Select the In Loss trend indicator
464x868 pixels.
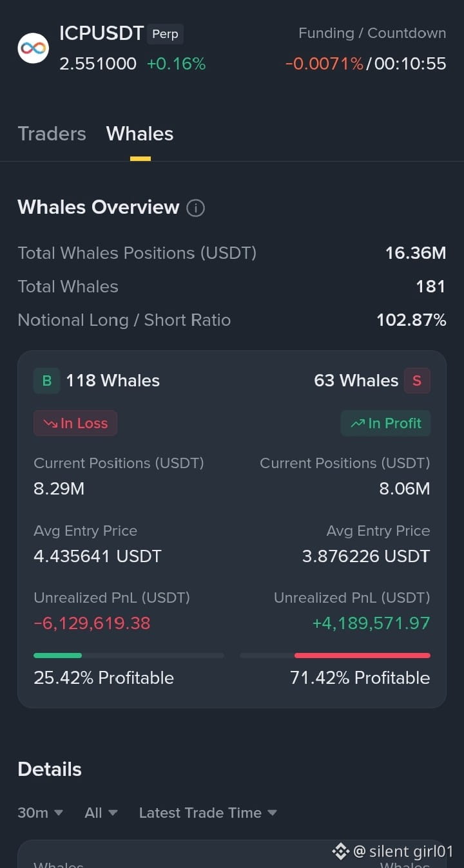(75, 423)
